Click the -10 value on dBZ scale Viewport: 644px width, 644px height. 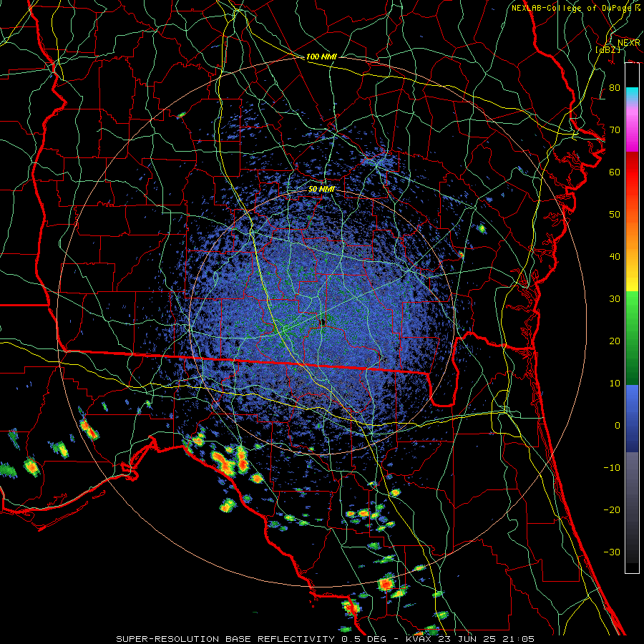point(612,468)
